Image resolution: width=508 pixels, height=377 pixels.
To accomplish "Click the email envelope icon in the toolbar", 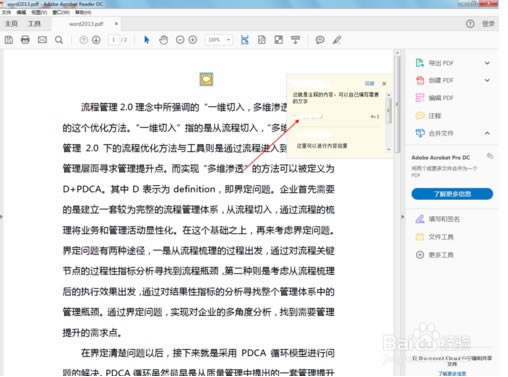I will [42, 40].
